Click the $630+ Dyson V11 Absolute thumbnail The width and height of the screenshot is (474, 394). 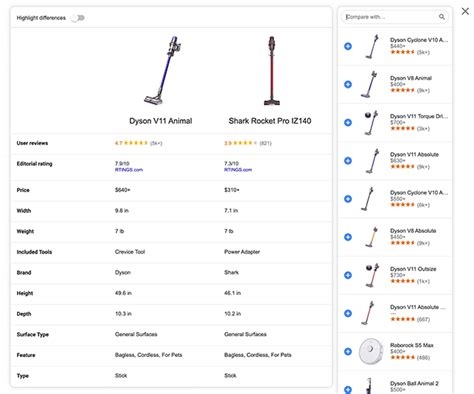point(372,161)
